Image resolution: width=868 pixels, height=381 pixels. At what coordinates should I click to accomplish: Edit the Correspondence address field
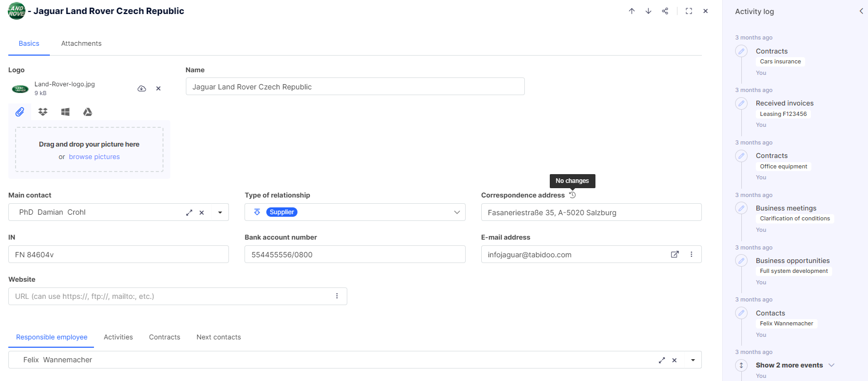(591, 212)
